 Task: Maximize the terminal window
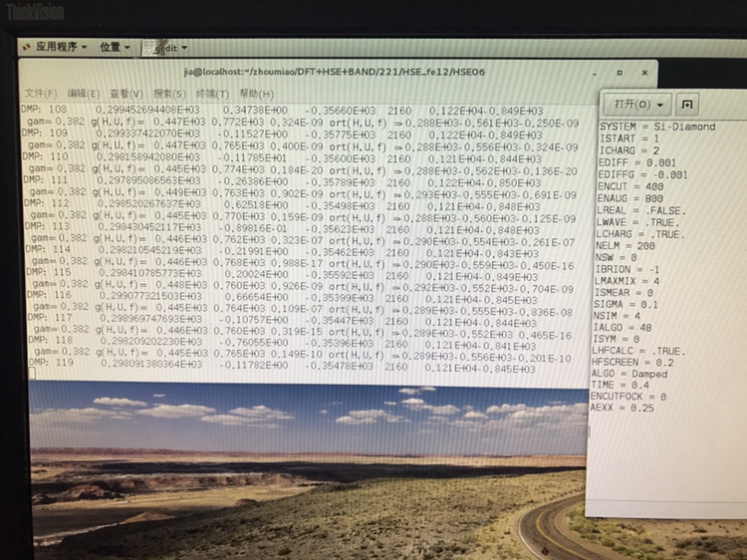click(x=620, y=73)
